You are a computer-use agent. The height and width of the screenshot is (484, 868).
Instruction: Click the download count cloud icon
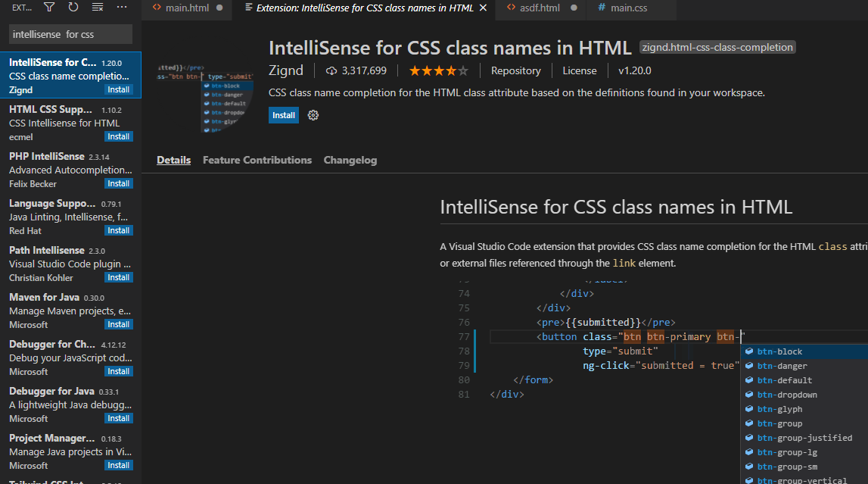[x=331, y=71]
